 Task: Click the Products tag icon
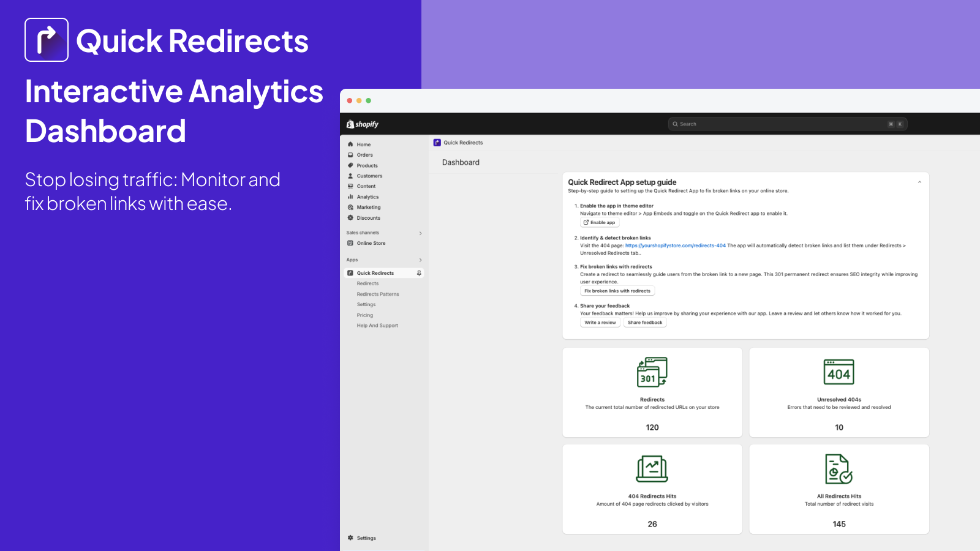coord(350,165)
